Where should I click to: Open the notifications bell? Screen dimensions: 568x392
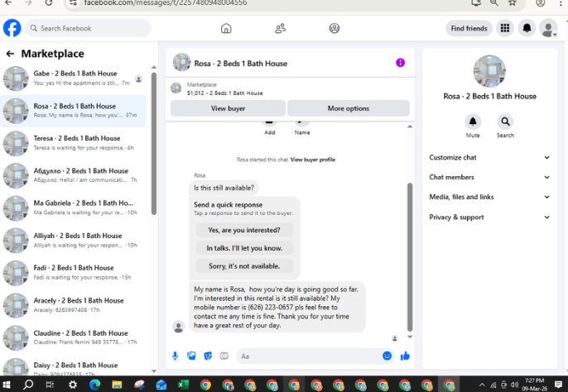[x=527, y=28]
